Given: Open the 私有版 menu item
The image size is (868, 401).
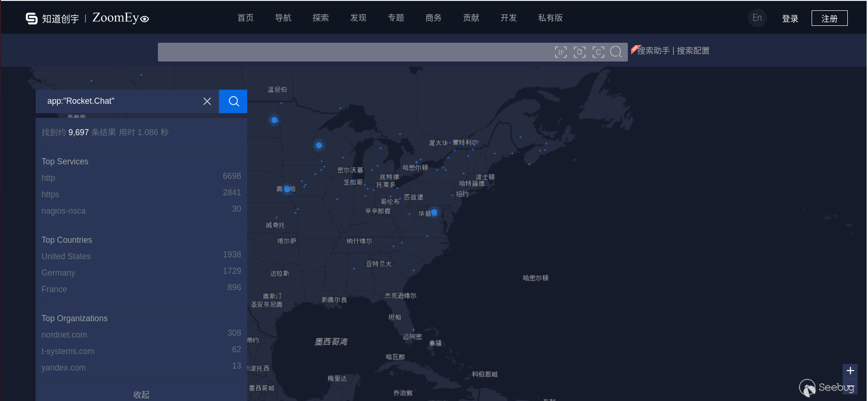Looking at the screenshot, I should 550,18.
